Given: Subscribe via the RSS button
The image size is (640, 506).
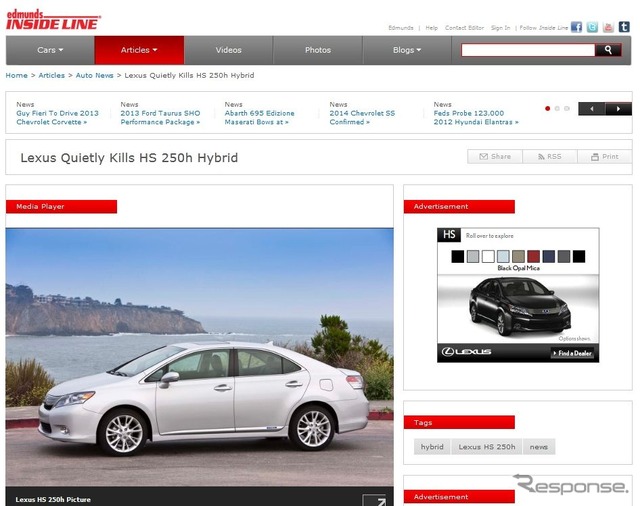Looking at the screenshot, I should pyautogui.click(x=550, y=157).
